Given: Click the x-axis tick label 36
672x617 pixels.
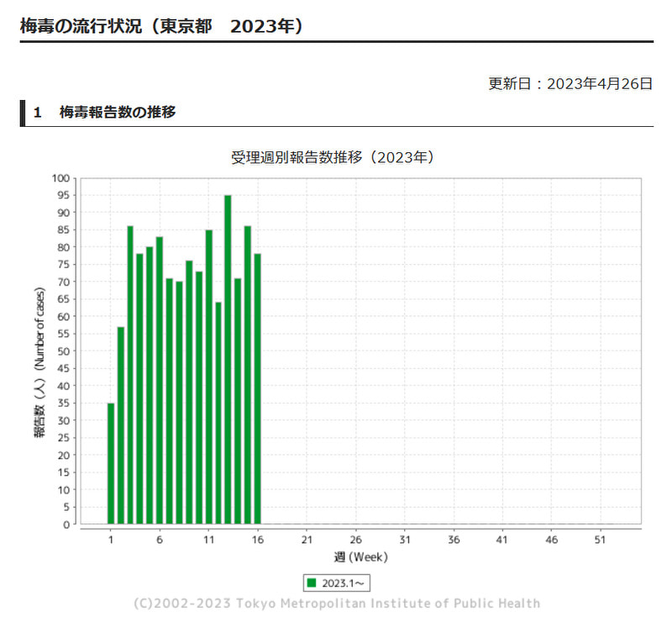Looking at the screenshot, I should [453, 540].
